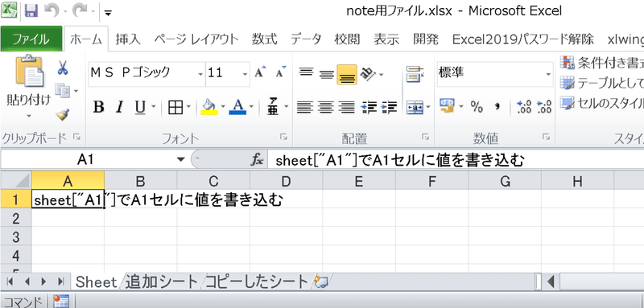The width and height of the screenshot is (644, 308).
Task: Open the font color dropdown arrow
Action: [x=251, y=108]
